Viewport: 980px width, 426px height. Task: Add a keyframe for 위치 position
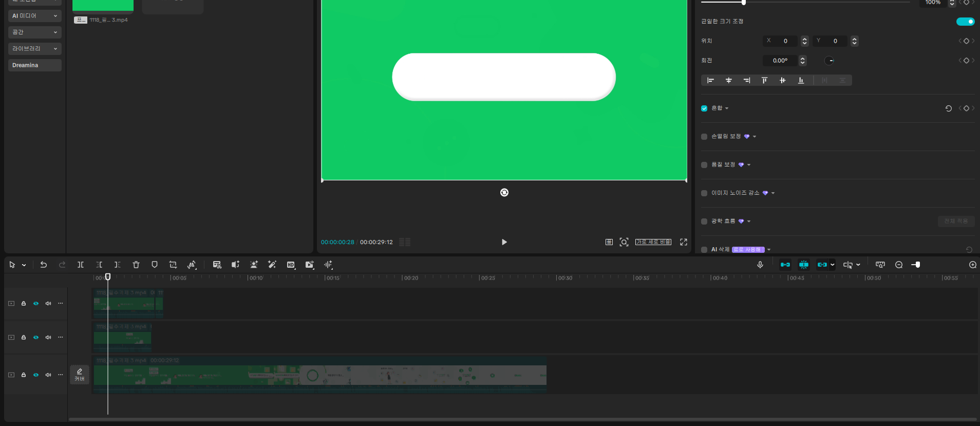coord(966,41)
